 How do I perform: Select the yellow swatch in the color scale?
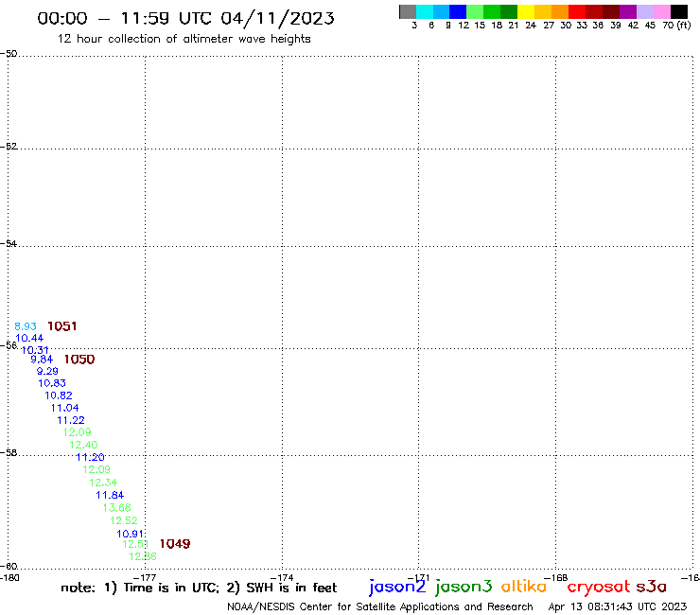(x=526, y=11)
